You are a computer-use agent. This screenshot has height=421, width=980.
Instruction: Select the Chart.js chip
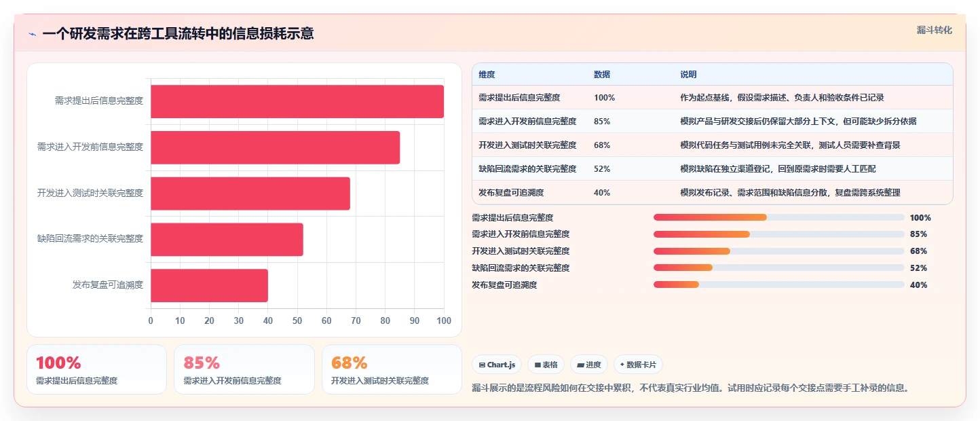497,365
